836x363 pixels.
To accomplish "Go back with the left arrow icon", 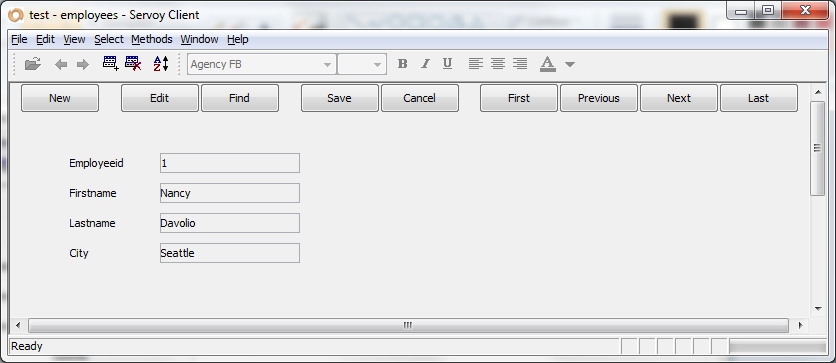I will pos(61,64).
